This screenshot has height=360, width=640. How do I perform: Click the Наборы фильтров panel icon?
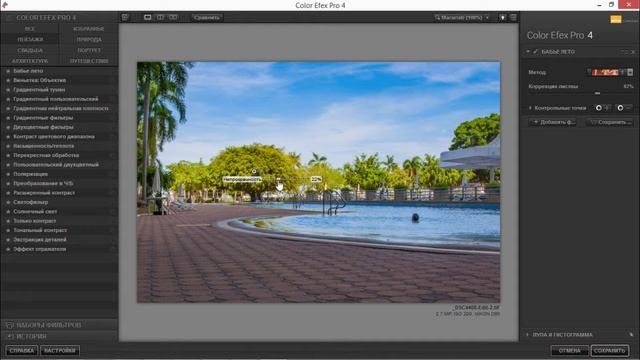[9, 325]
